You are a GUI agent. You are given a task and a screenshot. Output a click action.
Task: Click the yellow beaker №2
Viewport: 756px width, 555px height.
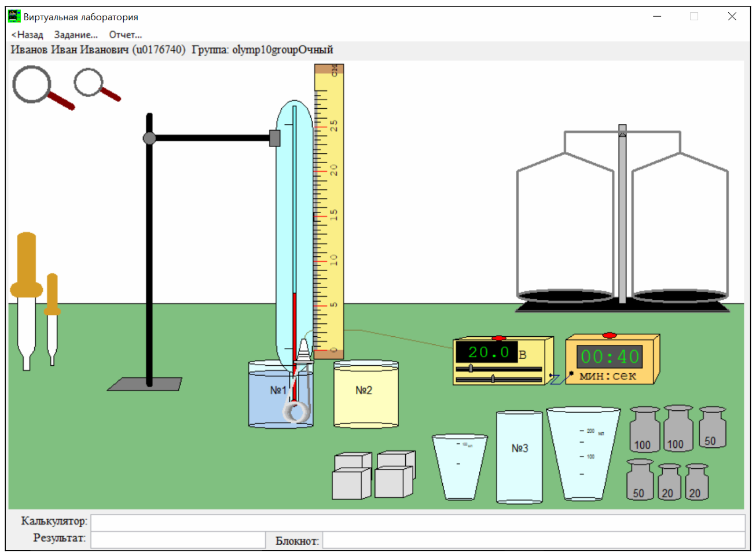click(x=366, y=395)
